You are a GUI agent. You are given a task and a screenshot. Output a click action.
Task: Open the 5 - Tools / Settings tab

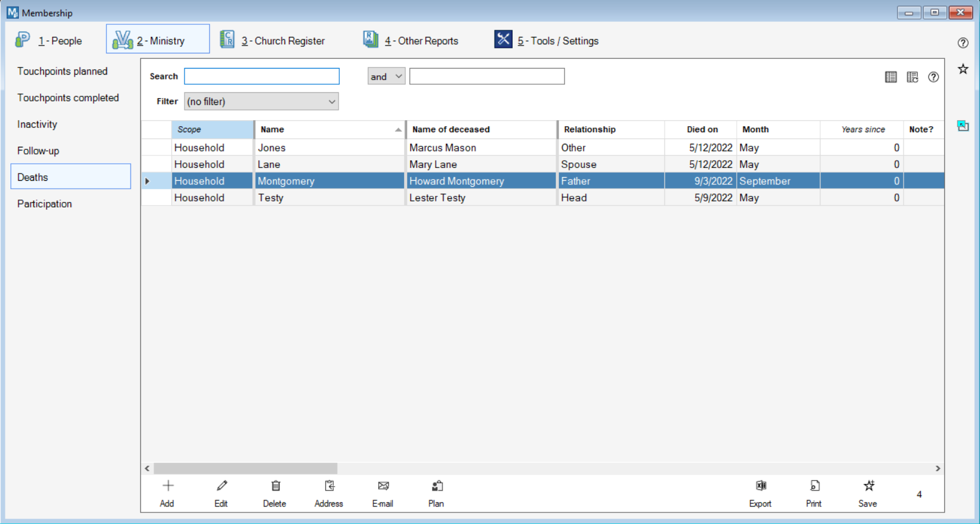point(547,41)
